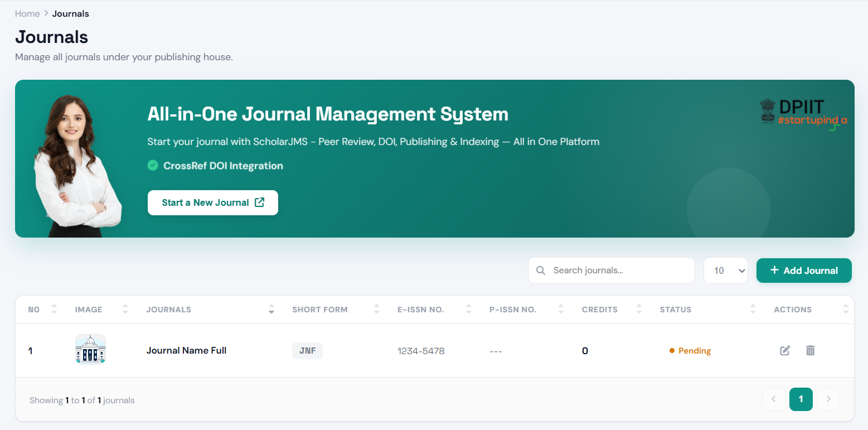Click the JNF short form badge

click(x=307, y=351)
